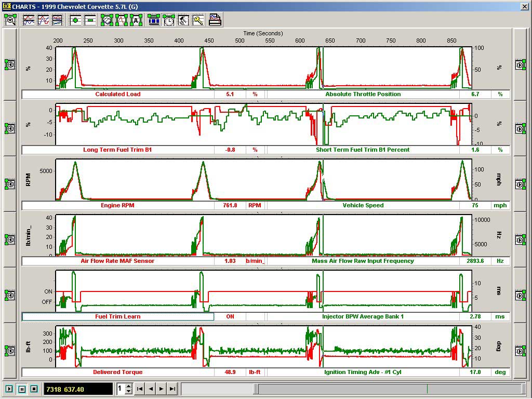Select the Long Term Fuel Trim B1 label
The image size is (532, 399).
coord(118,150)
